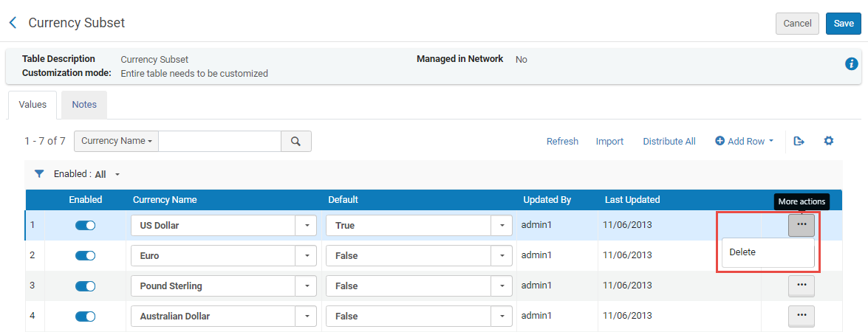Choose Delete from the row actions menu

(x=742, y=252)
